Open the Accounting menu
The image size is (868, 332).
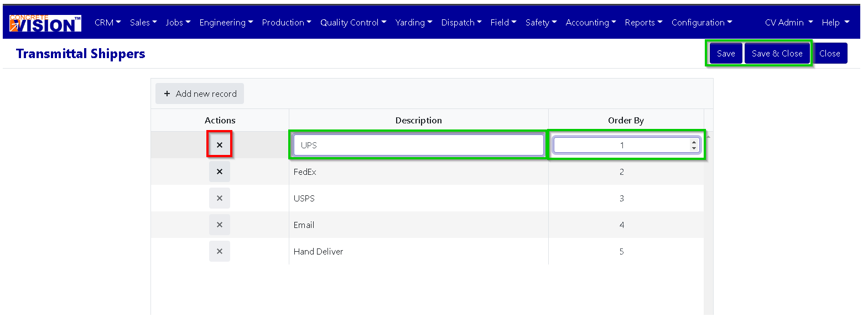coord(591,23)
